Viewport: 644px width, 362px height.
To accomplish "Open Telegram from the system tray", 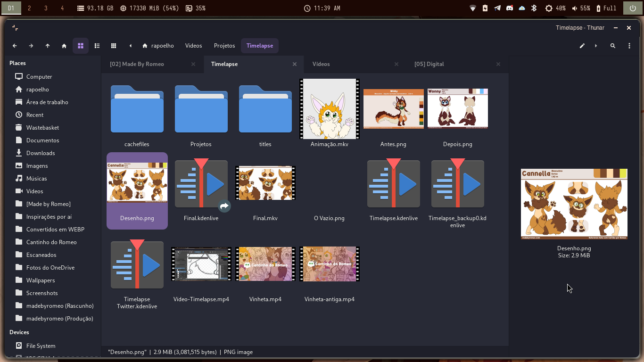I will [497, 8].
